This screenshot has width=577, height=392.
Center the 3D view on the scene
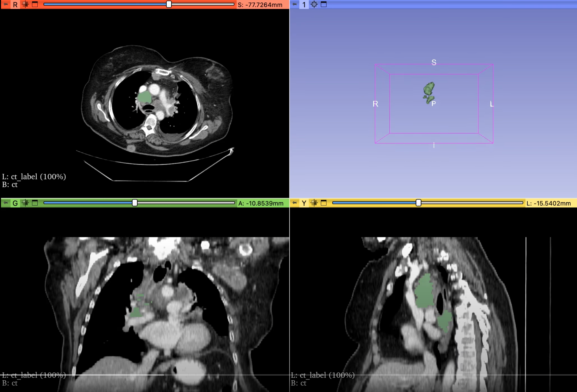coord(314,4)
